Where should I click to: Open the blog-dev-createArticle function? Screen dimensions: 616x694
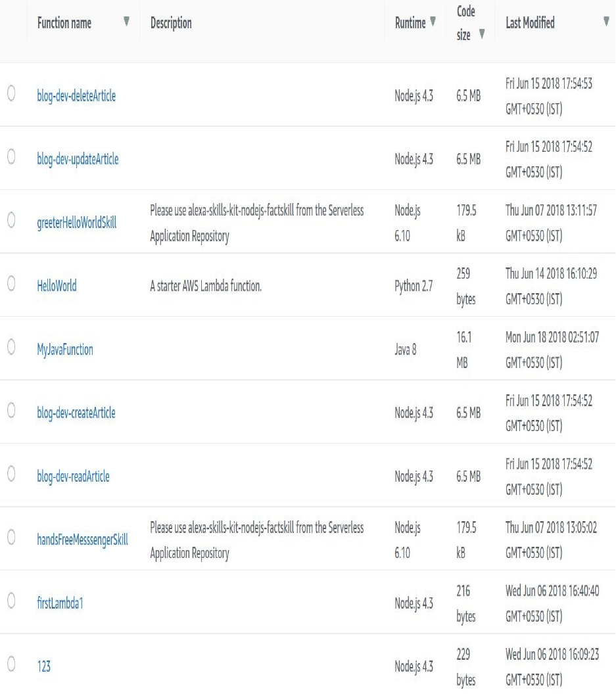76,413
